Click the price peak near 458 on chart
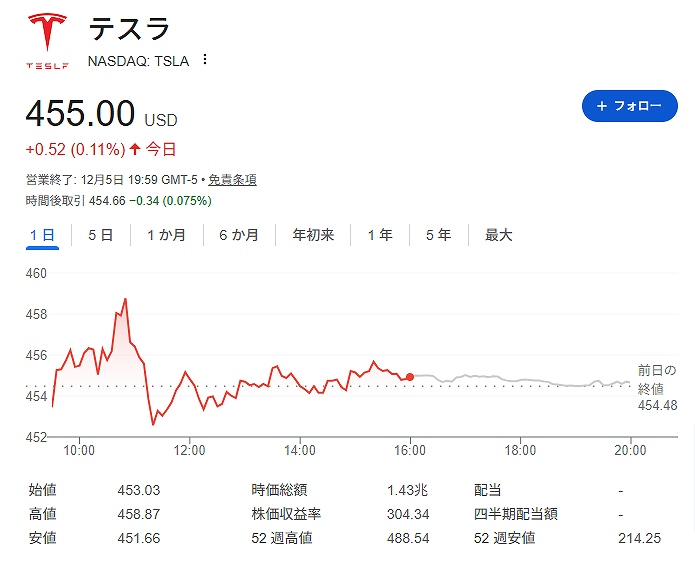The image size is (695, 571). 125,299
